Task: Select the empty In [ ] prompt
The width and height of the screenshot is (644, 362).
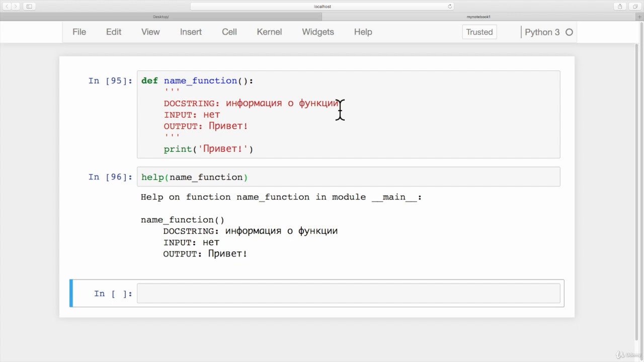Action: click(x=113, y=294)
